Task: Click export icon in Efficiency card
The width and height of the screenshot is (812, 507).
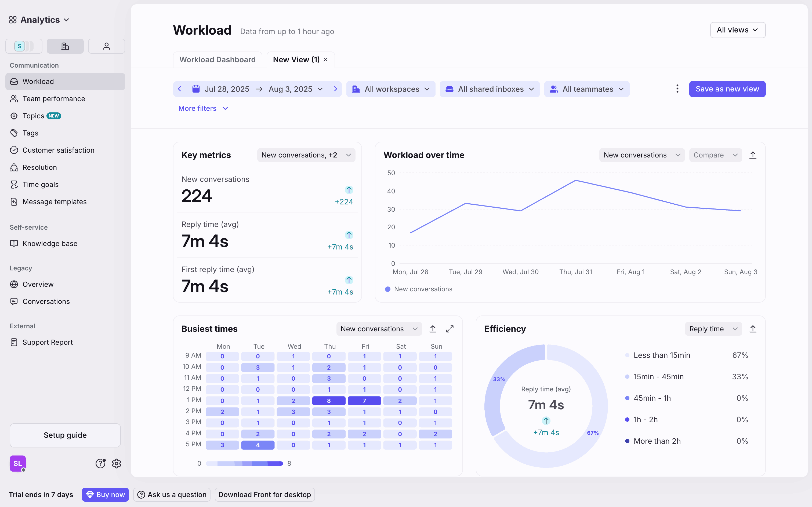Action: [753, 329]
